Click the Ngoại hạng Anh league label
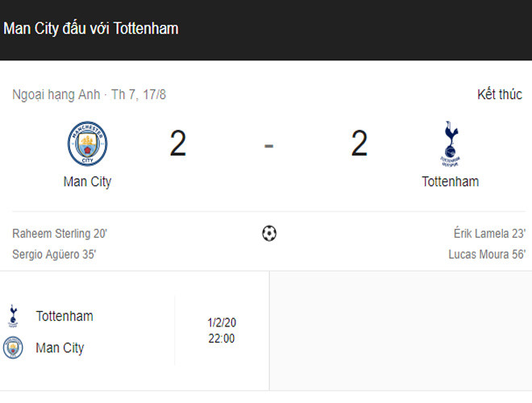The width and height of the screenshot is (532, 403). [x=56, y=95]
